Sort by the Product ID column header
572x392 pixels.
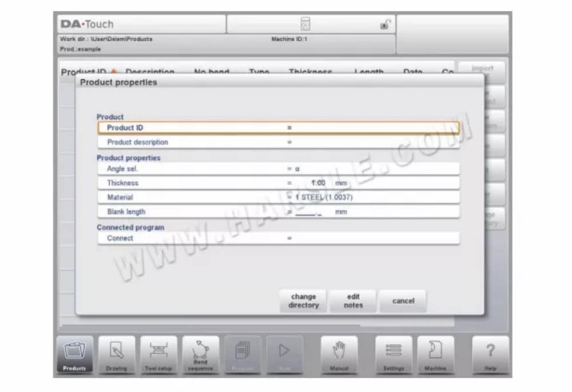(x=84, y=72)
